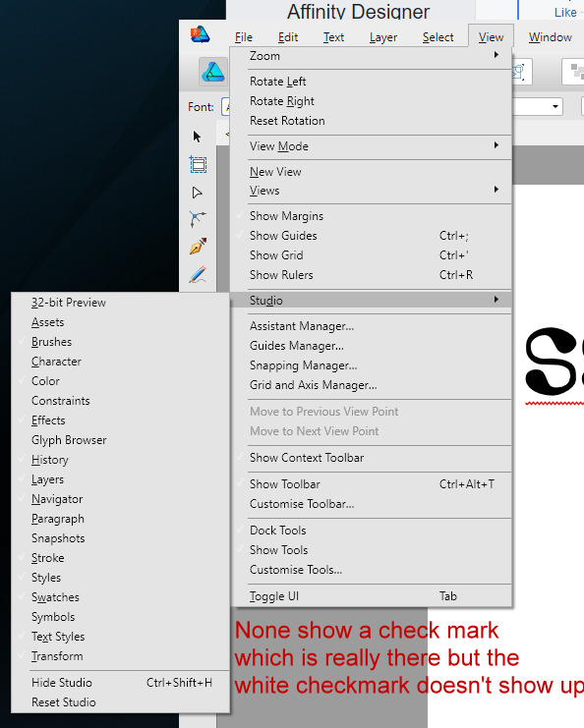584x728 pixels.
Task: Open Snapping Manager dialog
Action: click(372, 365)
